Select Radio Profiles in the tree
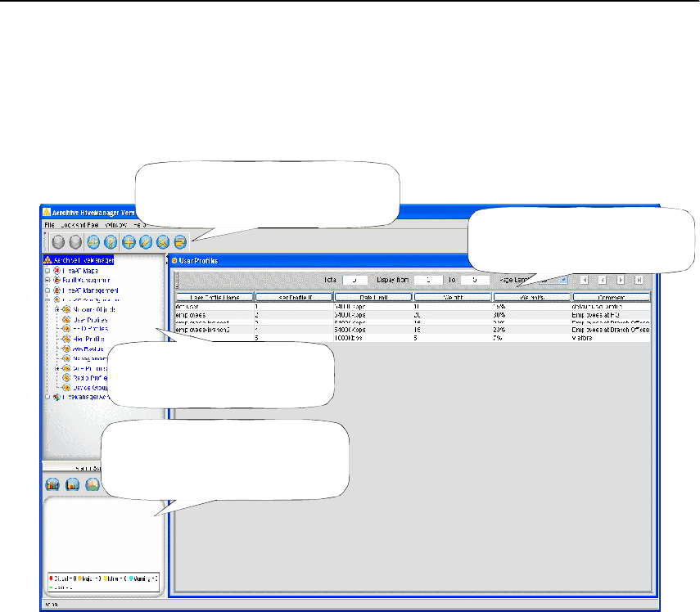Viewport: 700px width, 612px height. click(x=90, y=378)
